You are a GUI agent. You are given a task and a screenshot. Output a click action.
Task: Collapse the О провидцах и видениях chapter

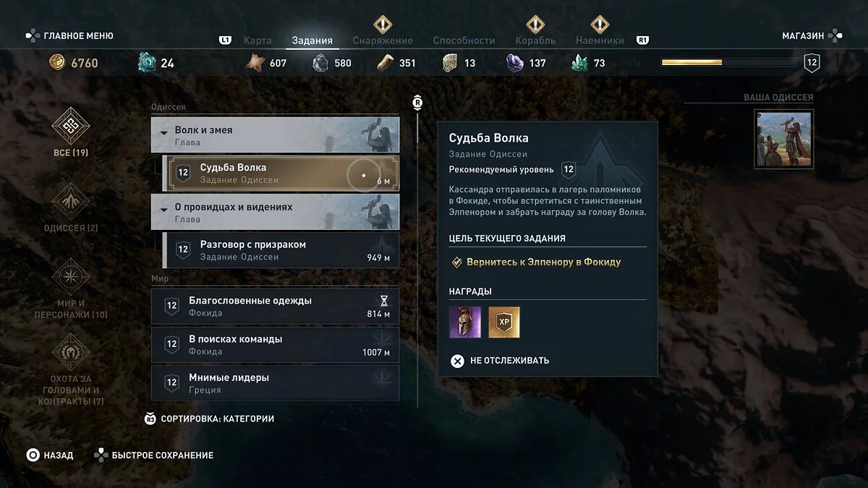pyautogui.click(x=275, y=212)
